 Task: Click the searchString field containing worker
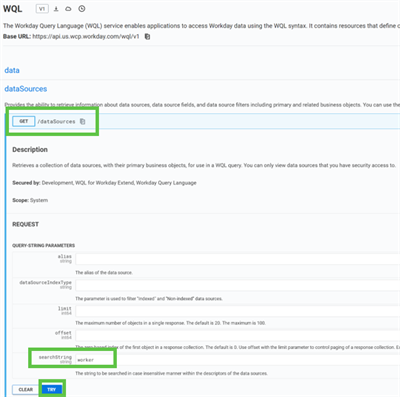point(238,360)
